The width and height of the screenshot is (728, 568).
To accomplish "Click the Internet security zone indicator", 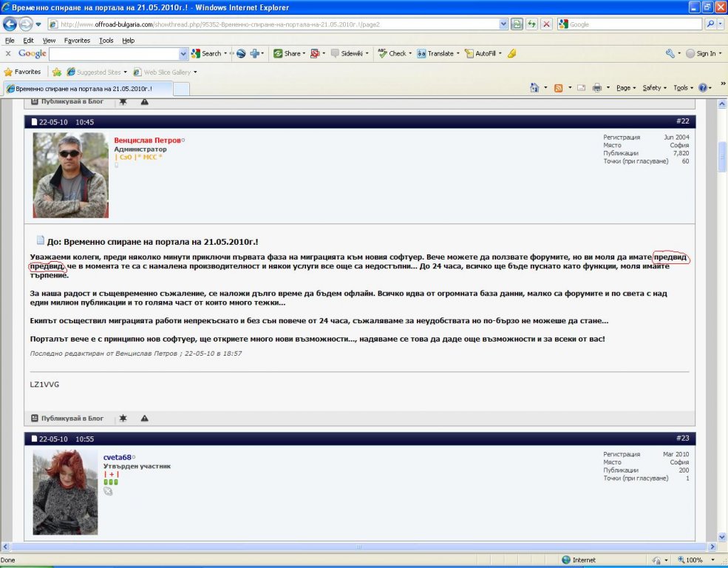I will (579, 560).
